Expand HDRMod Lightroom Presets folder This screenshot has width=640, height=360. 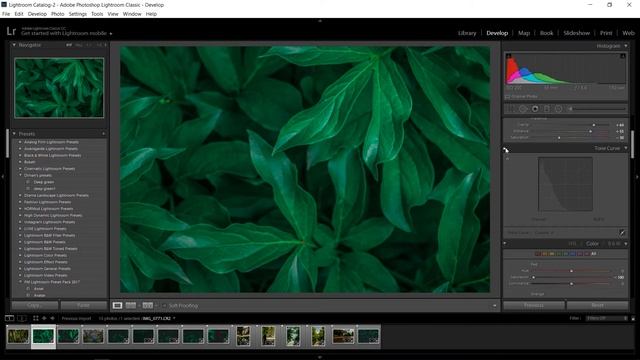pyautogui.click(x=20, y=209)
